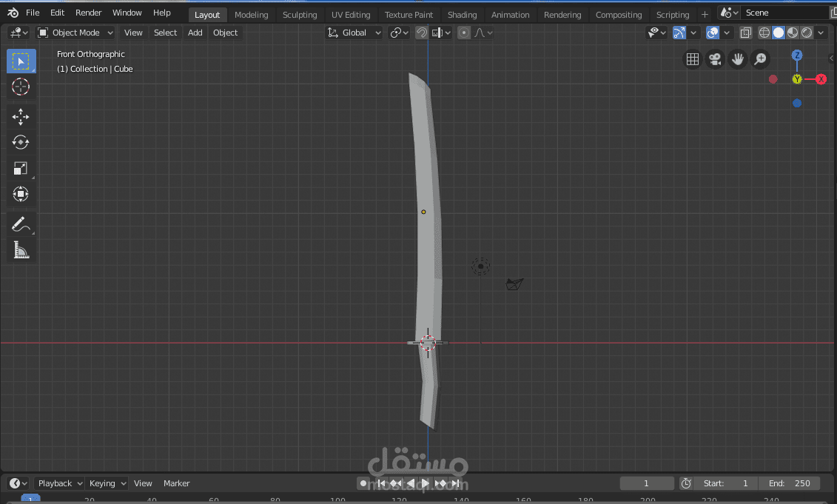The width and height of the screenshot is (837, 504).
Task: Jump to end frame with playback control
Action: pyautogui.click(x=456, y=483)
